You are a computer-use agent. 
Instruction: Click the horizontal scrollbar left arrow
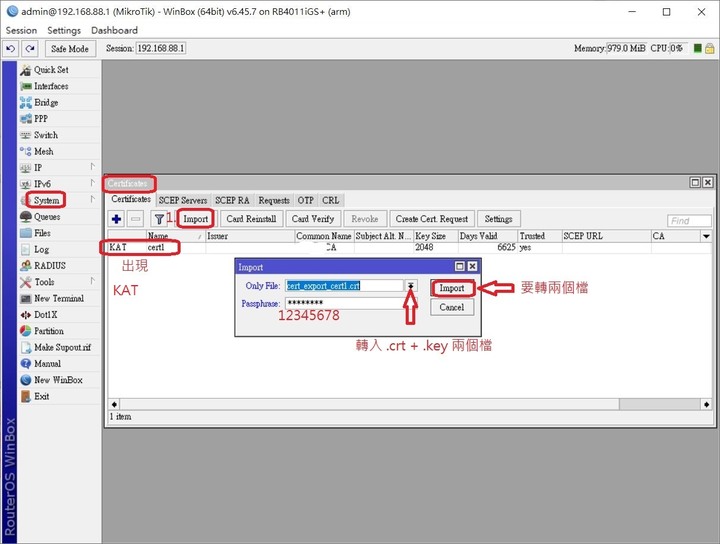pos(114,404)
